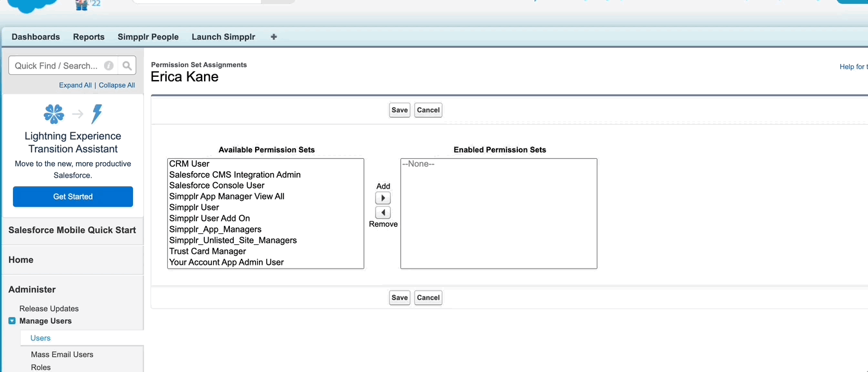Open Users under Manage Users
This screenshot has height=372, width=868.
tap(40, 338)
